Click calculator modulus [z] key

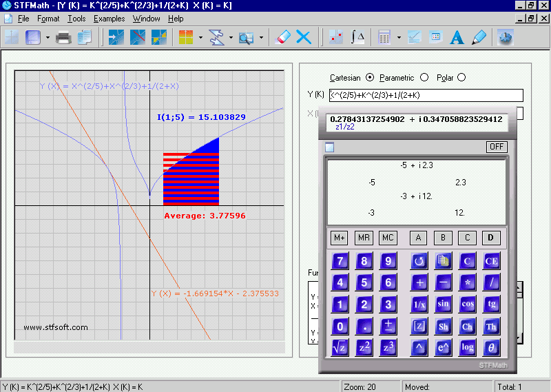click(419, 327)
